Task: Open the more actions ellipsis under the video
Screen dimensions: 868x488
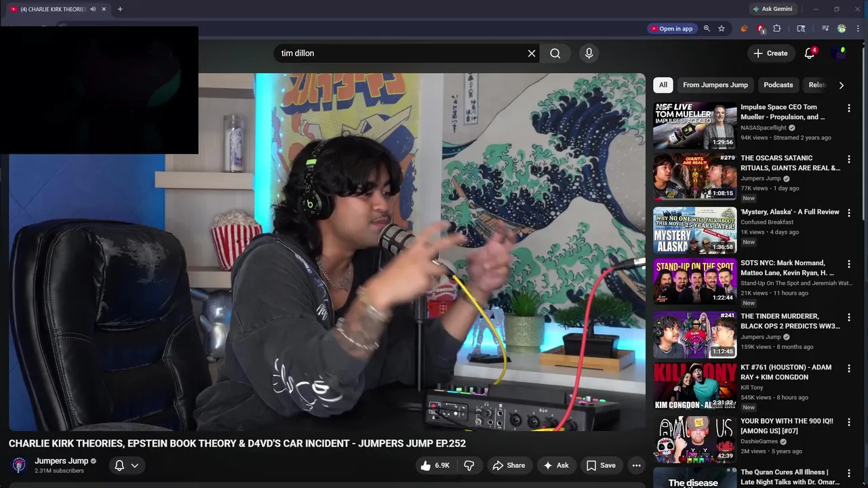Action: [636, 466]
